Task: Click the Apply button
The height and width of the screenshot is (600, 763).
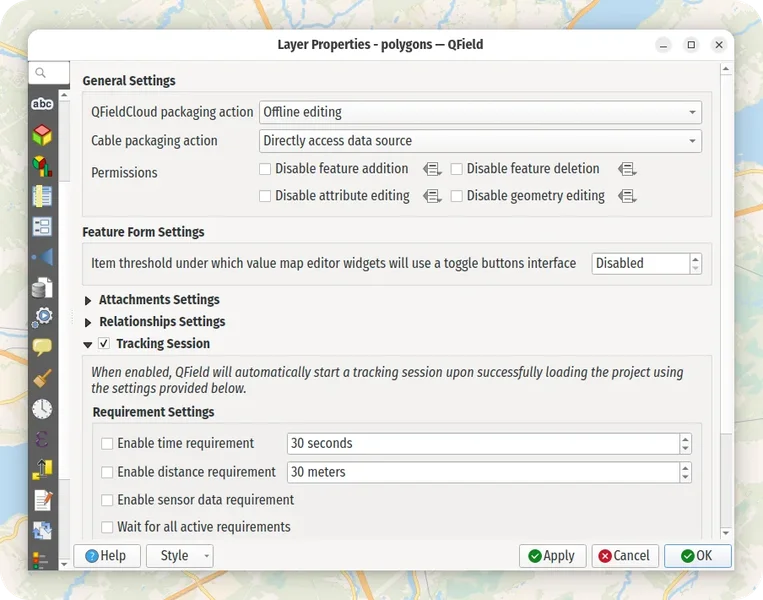Action: [552, 556]
